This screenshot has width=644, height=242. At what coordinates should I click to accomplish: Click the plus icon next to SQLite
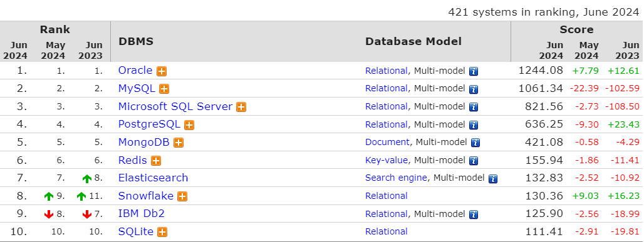pyautogui.click(x=162, y=232)
